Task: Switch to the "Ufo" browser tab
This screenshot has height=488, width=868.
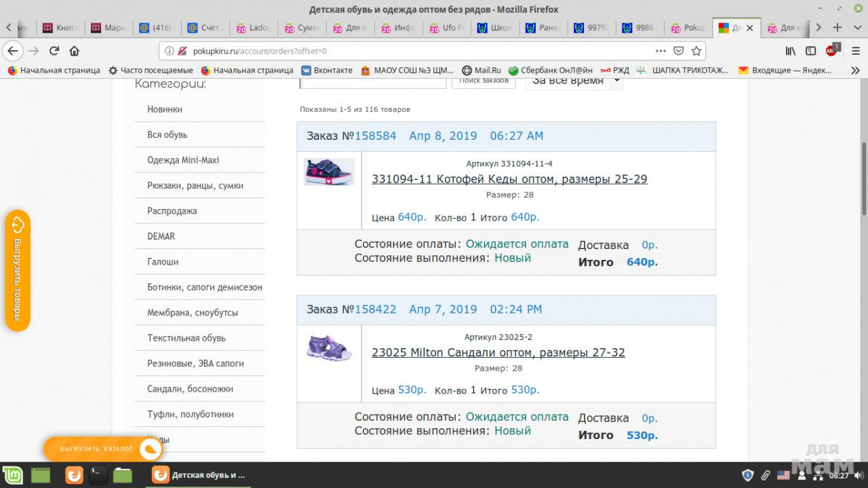Action: pos(446,28)
